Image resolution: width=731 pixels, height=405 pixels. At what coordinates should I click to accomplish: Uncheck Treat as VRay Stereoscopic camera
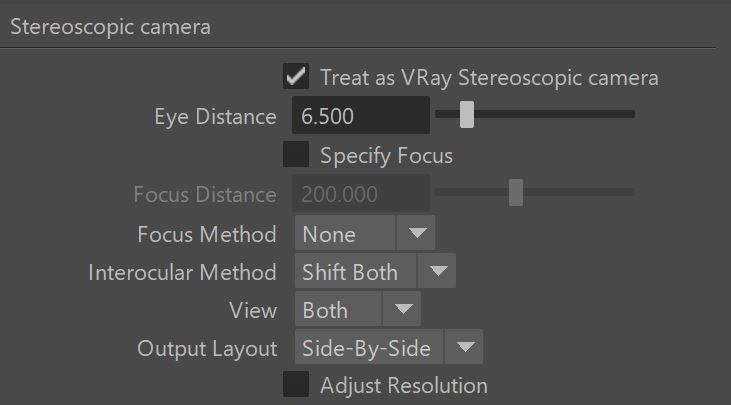click(296, 76)
